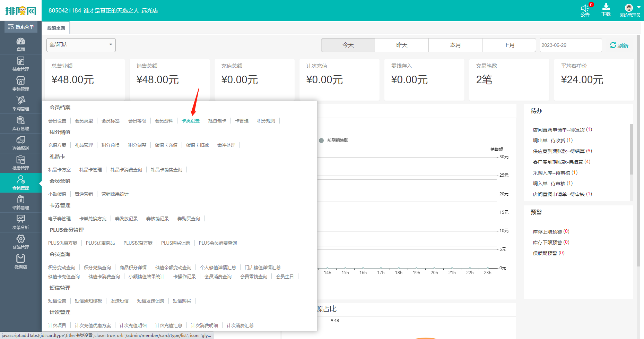
Task: Open 库存上限预警 warning item
Action: click(x=551, y=231)
